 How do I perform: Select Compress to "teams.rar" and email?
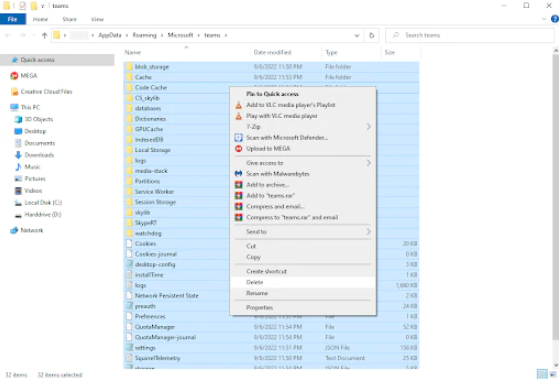pyautogui.click(x=303, y=217)
